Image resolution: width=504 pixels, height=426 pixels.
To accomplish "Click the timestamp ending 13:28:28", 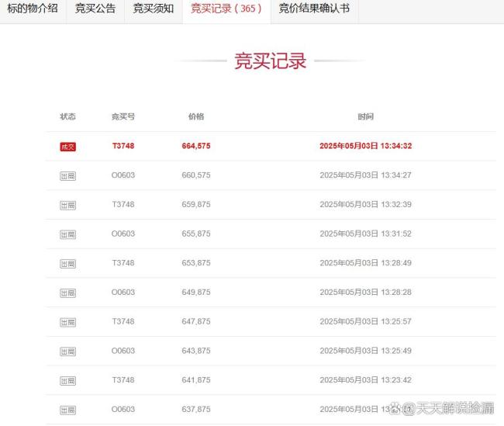I will click(366, 293).
